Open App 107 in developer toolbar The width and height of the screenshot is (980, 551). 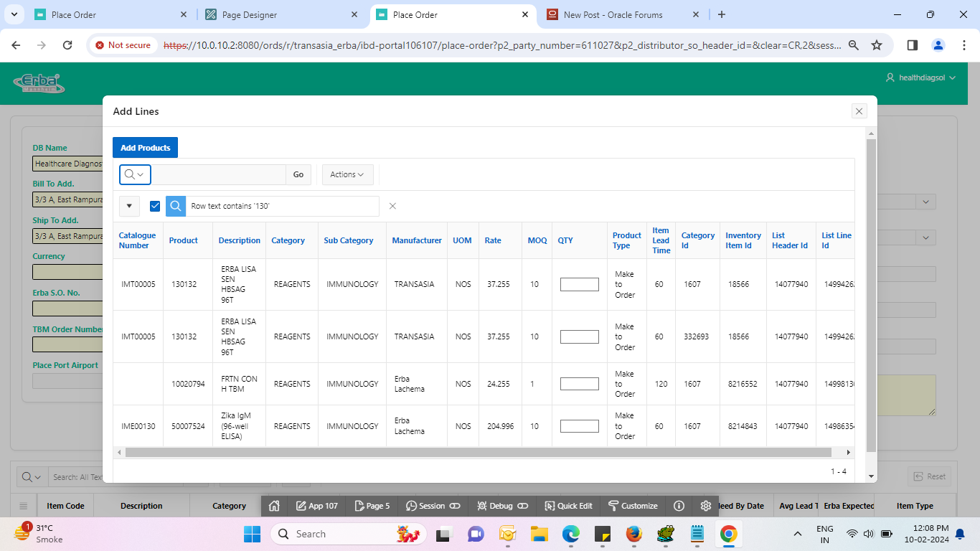[317, 506]
